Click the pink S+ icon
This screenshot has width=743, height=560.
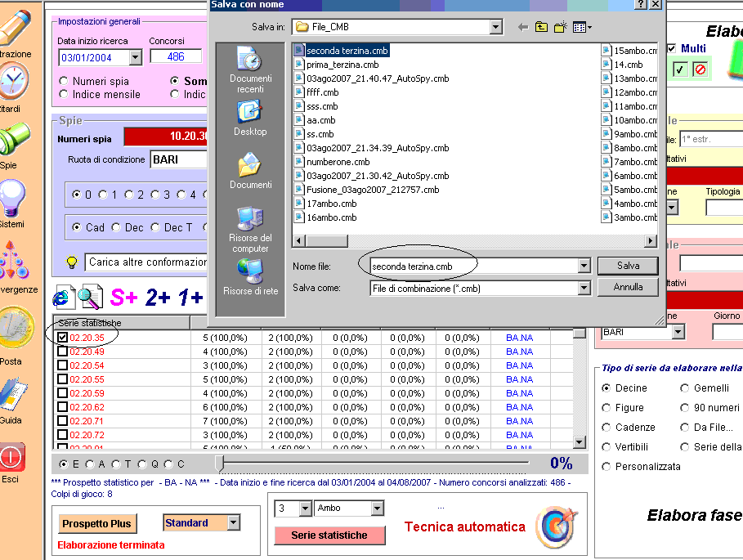click(123, 298)
